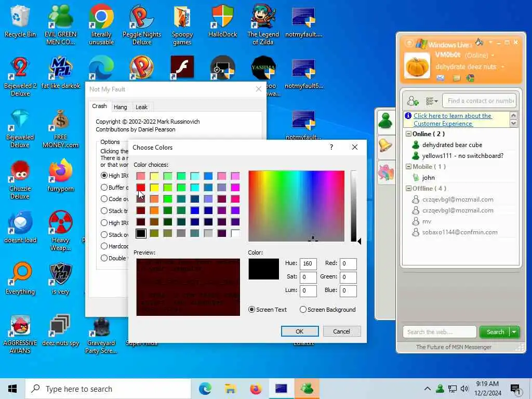Image resolution: width=532 pixels, height=399 pixels.
Task: Open the dropdown arrow next to Search button
Action: pyautogui.click(x=514, y=332)
